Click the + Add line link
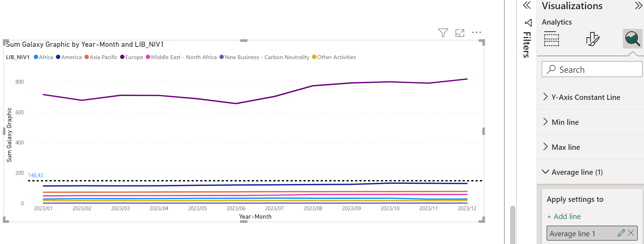This screenshot has width=644, height=244. 564,217
